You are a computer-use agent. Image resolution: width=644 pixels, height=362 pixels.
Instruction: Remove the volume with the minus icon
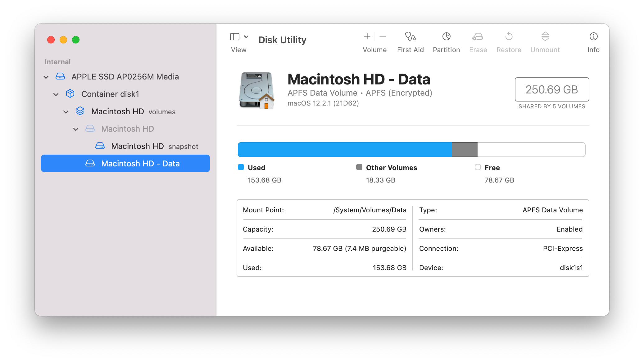pos(383,37)
